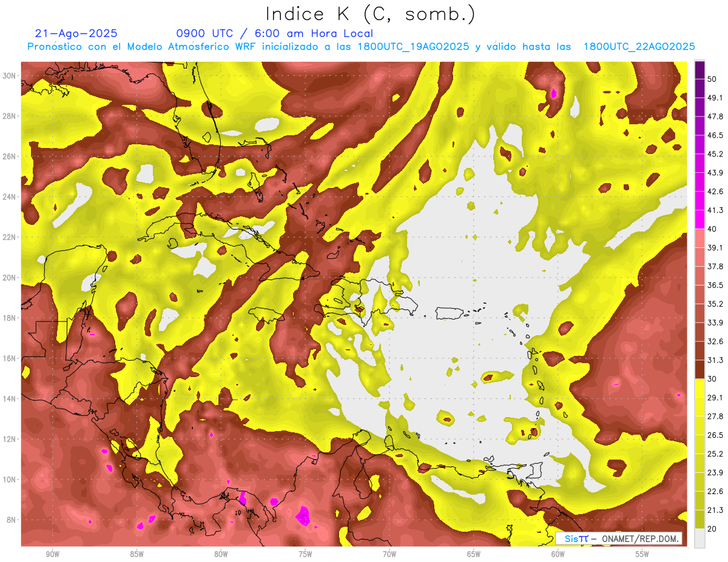This screenshot has width=728, height=562.
Task: Click the longitude label '70W'
Action: 389,554
